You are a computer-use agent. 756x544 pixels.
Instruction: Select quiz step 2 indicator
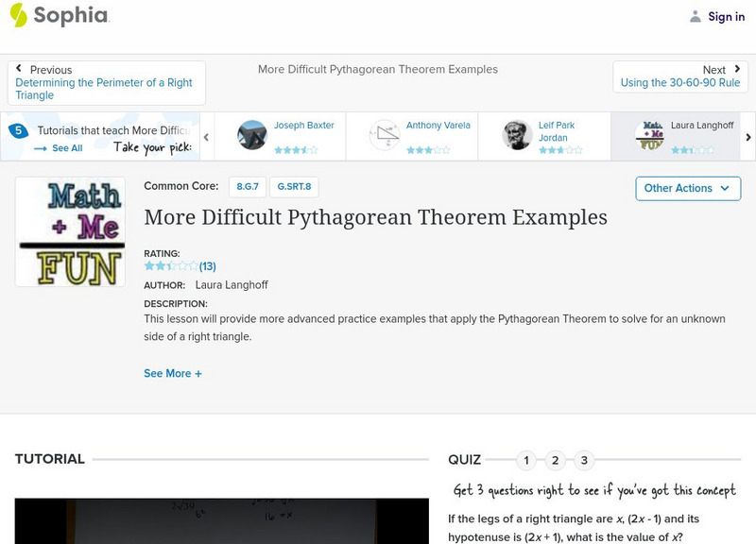[556, 461]
